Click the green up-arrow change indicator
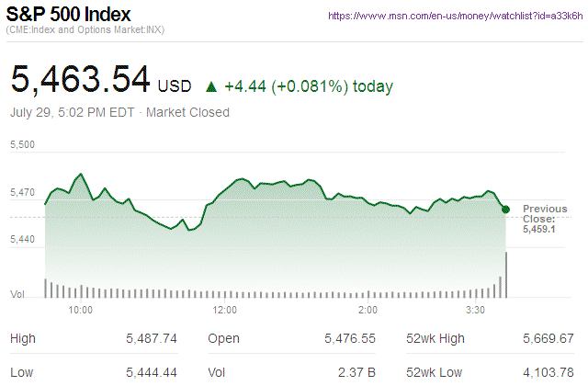Image resolution: width=588 pixels, height=386 pixels. click(211, 86)
